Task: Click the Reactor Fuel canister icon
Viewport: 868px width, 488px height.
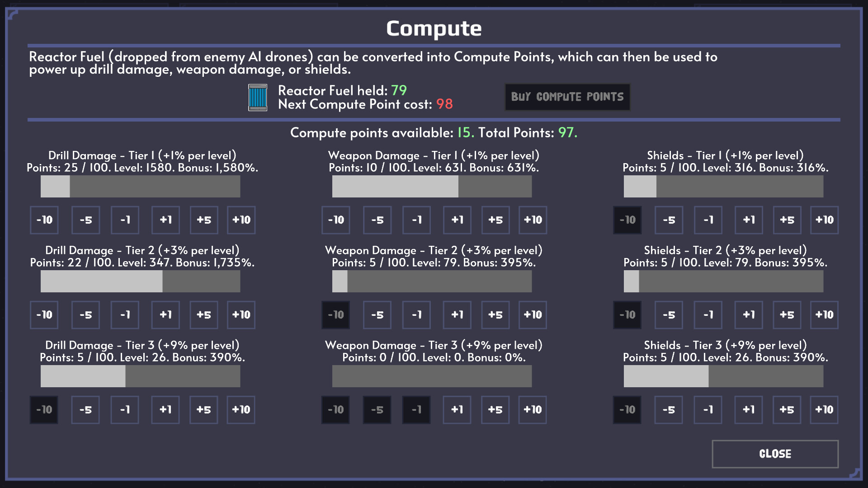Action: click(x=258, y=98)
